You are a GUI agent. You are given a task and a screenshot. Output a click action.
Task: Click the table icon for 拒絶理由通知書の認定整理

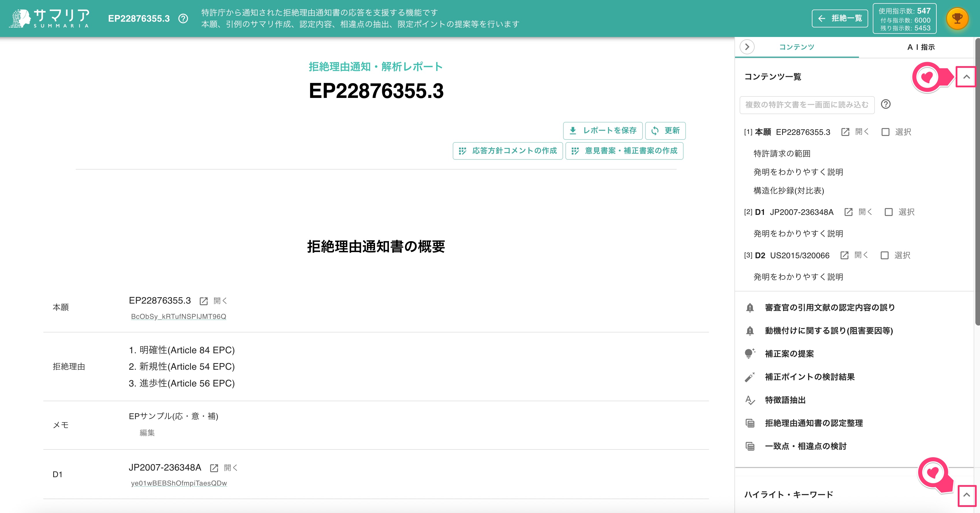750,423
